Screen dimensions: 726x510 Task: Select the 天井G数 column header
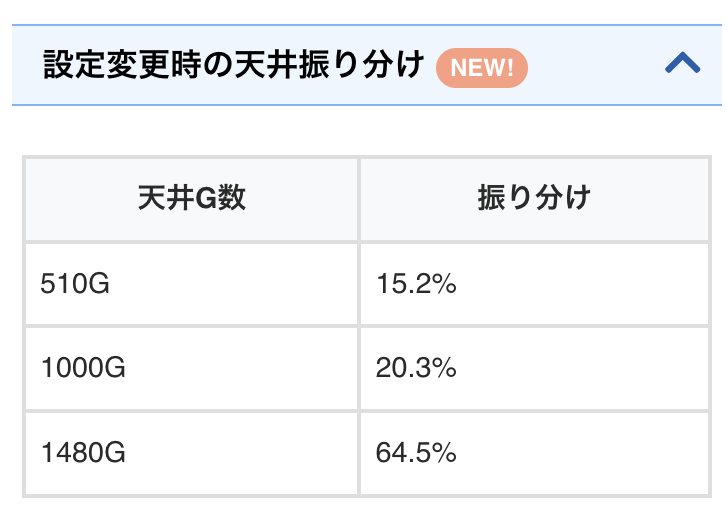tap(192, 198)
